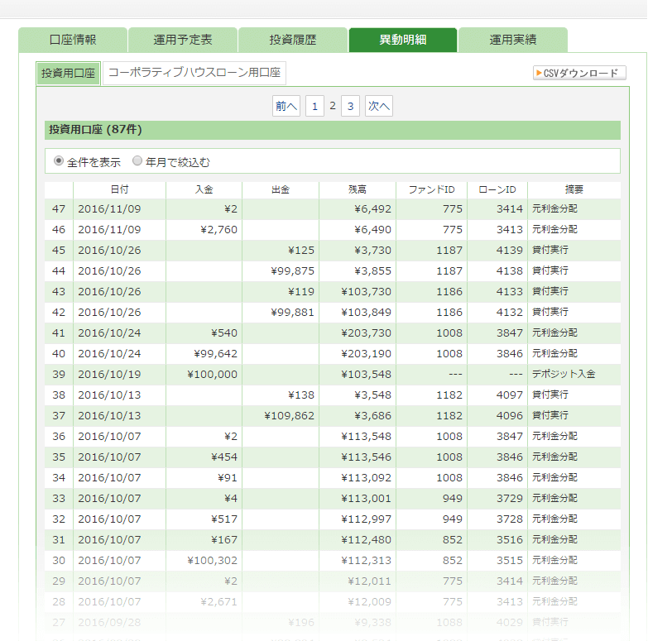Click deposit ¥2,671 in row 28

tap(219, 601)
